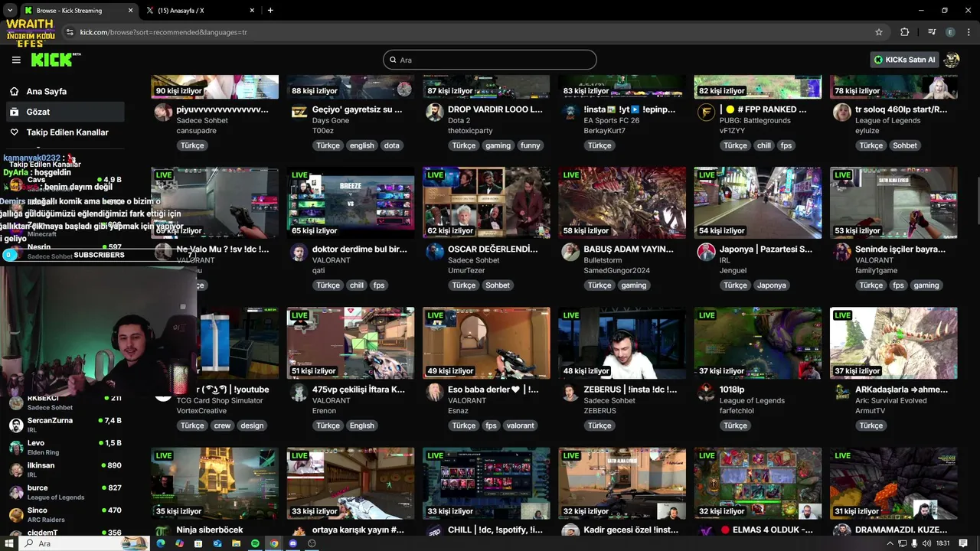
Task: Open ilkinsan IRL followed channel
Action: [x=65, y=469]
